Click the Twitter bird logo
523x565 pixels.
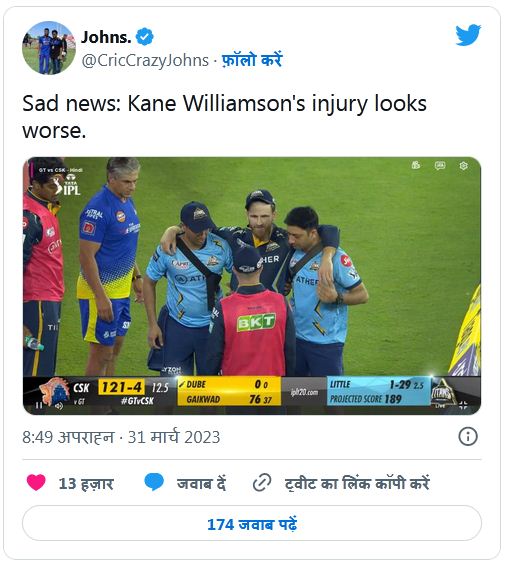click(468, 35)
